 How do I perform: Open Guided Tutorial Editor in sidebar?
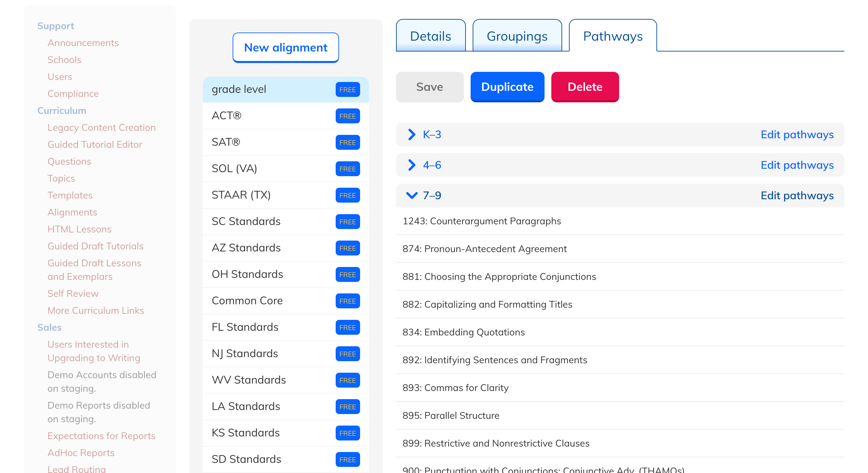pos(95,144)
